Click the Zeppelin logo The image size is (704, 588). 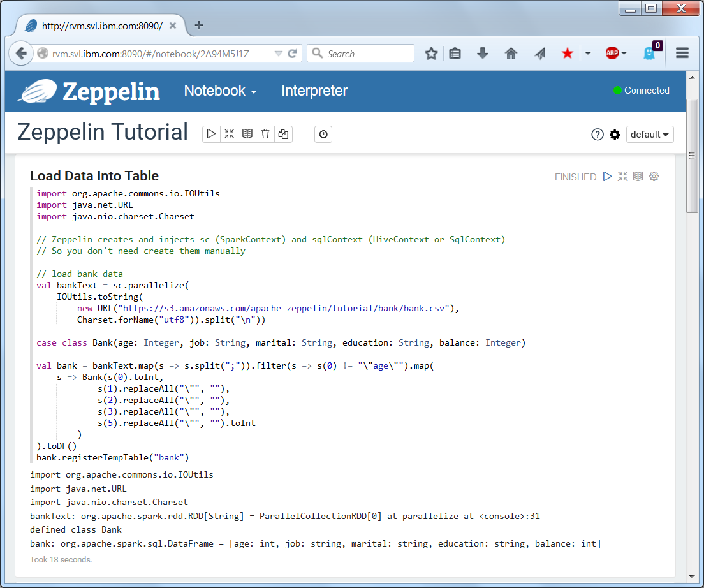pyautogui.click(x=89, y=91)
